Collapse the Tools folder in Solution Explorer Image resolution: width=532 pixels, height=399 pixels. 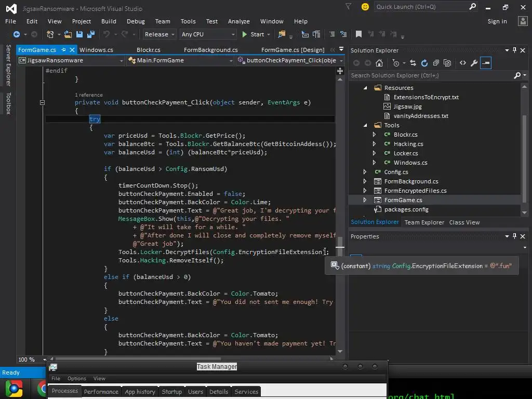365,125
